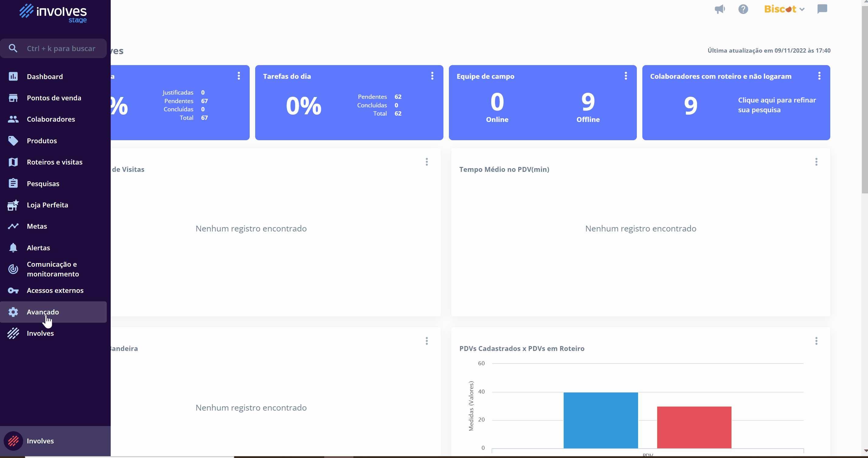Open the Avançado menu item
868x458 pixels.
[x=43, y=312]
